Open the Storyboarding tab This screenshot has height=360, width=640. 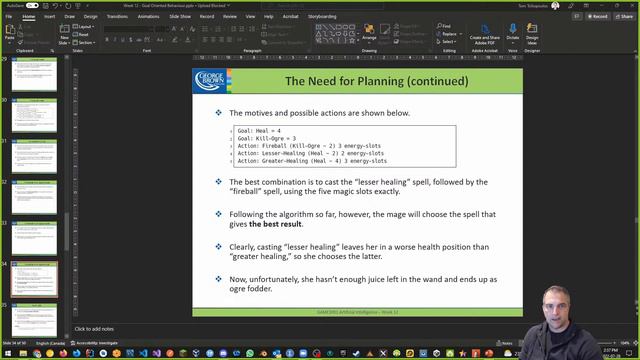(322, 17)
